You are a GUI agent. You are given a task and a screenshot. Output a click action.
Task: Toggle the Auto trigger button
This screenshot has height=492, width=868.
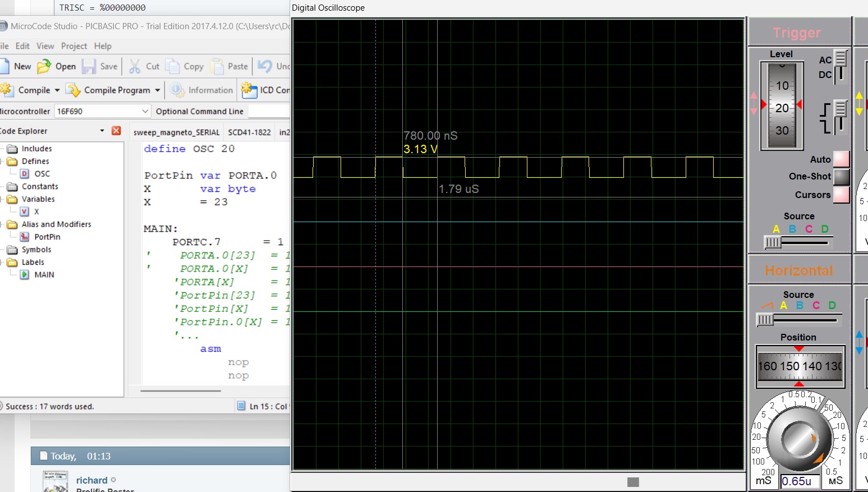(841, 159)
